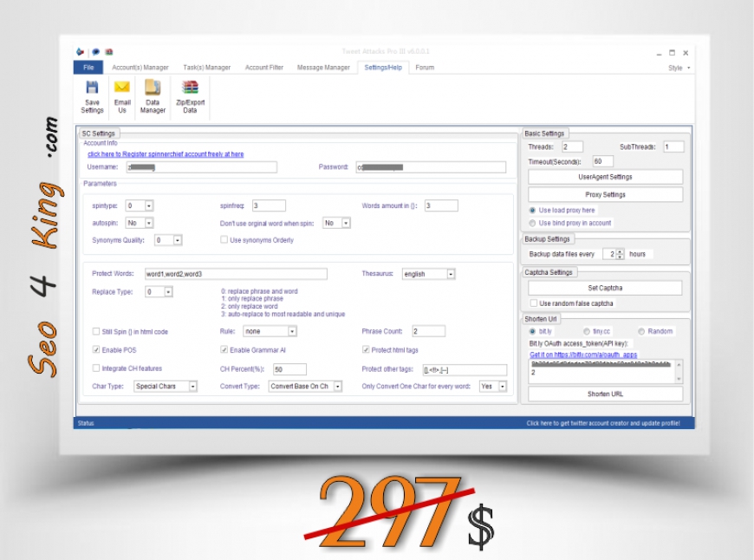The width and height of the screenshot is (754, 560).
Task: Click the Words amount in {} field
Action: click(441, 205)
